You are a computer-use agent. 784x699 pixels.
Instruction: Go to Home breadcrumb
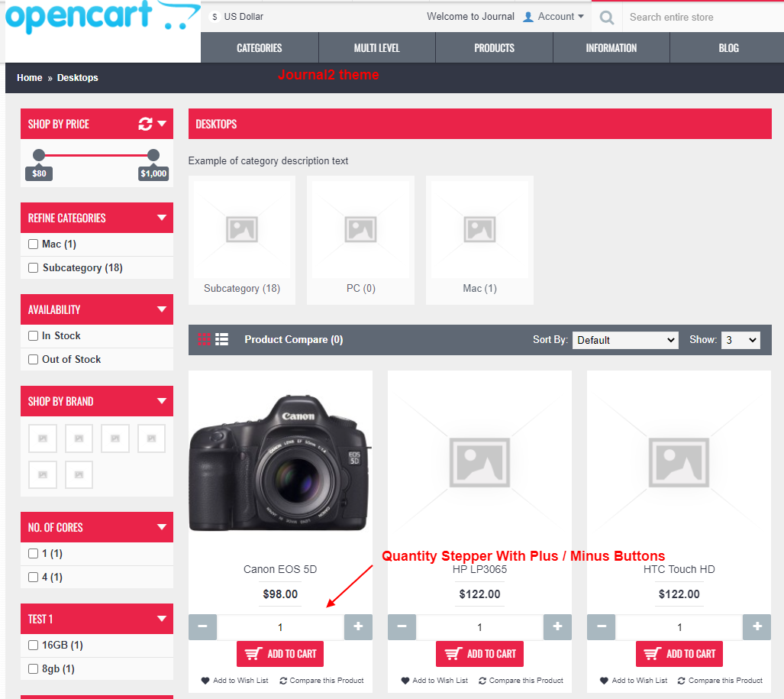point(30,78)
